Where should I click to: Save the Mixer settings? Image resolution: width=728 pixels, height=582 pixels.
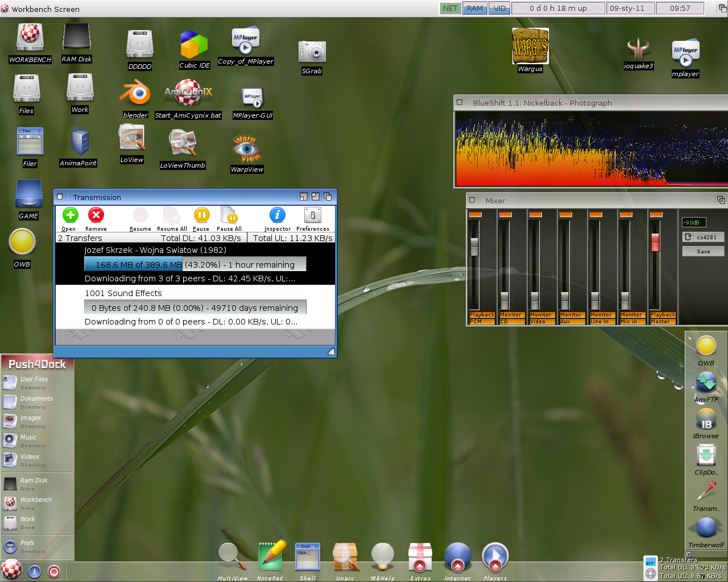tap(703, 251)
